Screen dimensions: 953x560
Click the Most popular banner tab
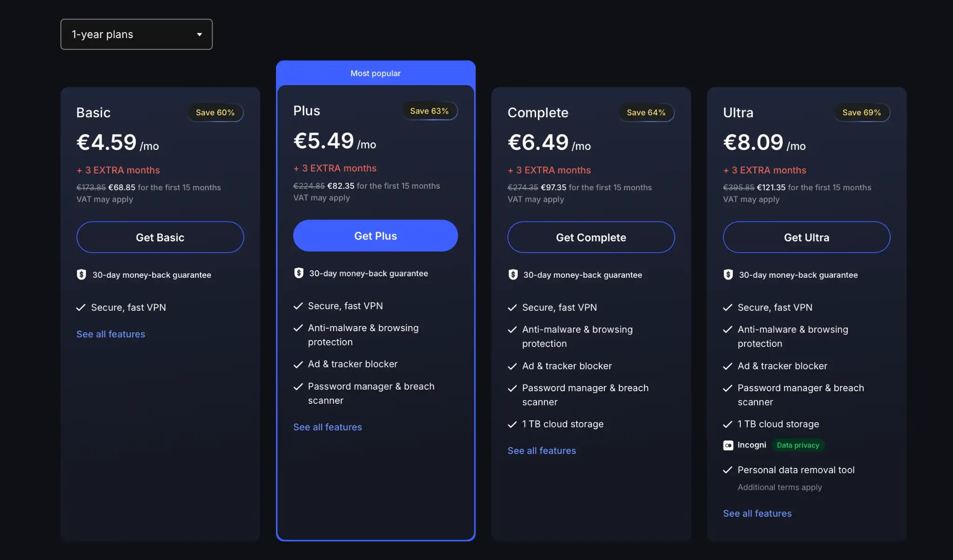[x=375, y=73]
